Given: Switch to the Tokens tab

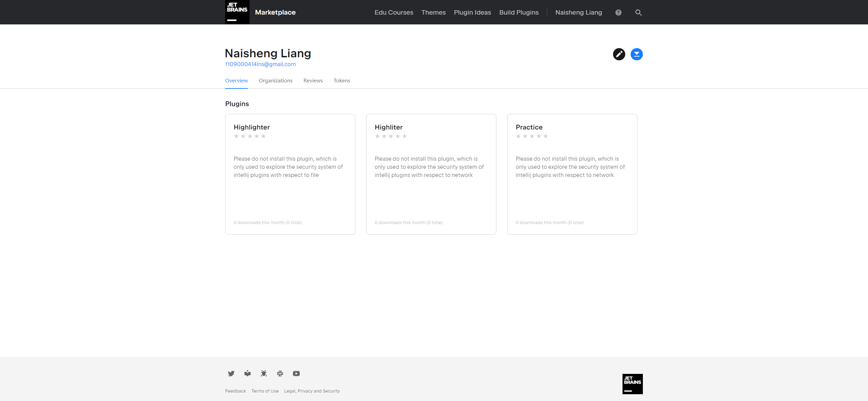Looking at the screenshot, I should (342, 81).
